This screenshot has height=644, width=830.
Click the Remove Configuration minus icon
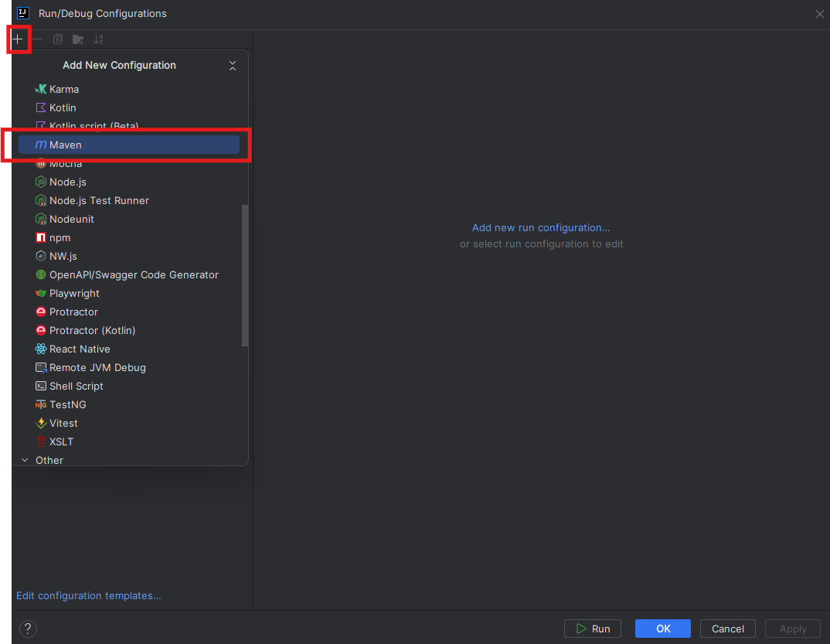[38, 39]
